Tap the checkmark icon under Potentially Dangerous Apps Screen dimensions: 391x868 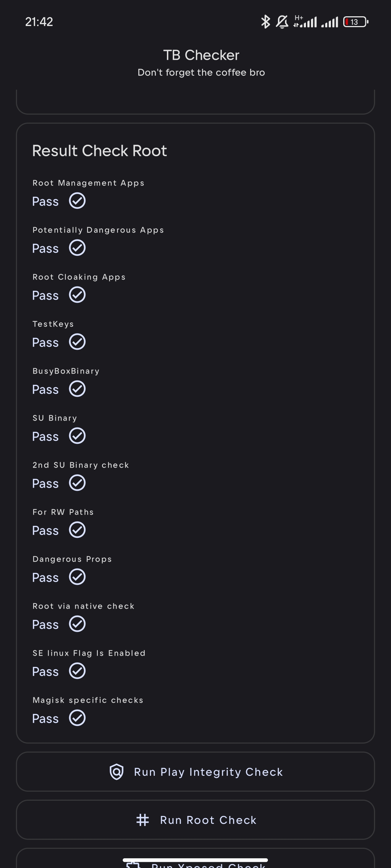[x=77, y=248]
